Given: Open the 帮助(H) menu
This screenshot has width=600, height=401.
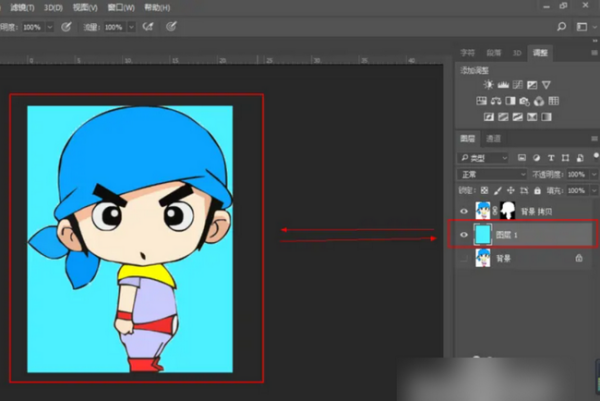Looking at the screenshot, I should click(157, 7).
